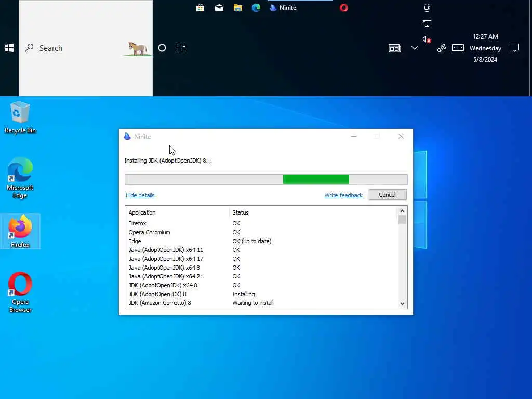Open Windows Ink Workspace pen icon

point(442,48)
